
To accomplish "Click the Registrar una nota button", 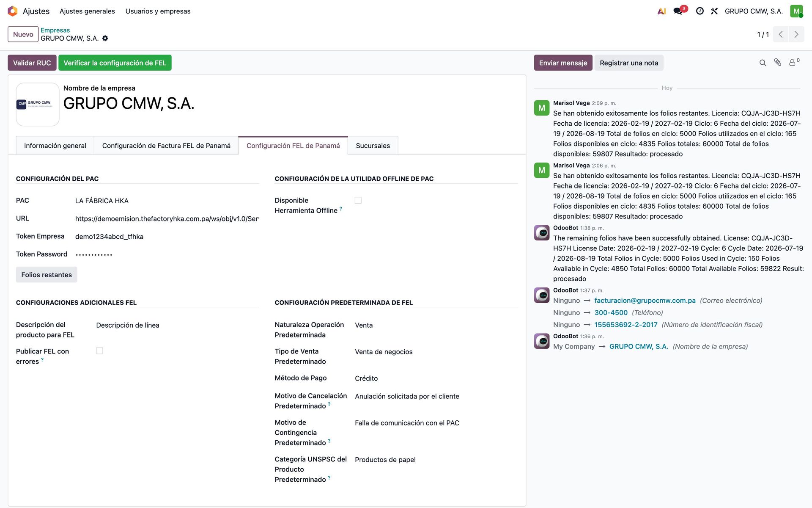I will [629, 63].
